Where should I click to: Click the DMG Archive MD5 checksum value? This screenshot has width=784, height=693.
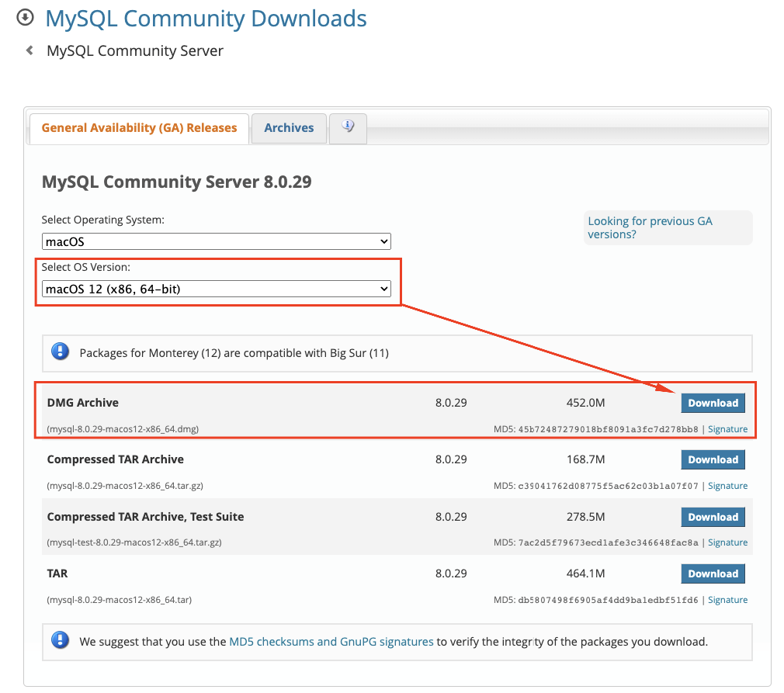608,429
